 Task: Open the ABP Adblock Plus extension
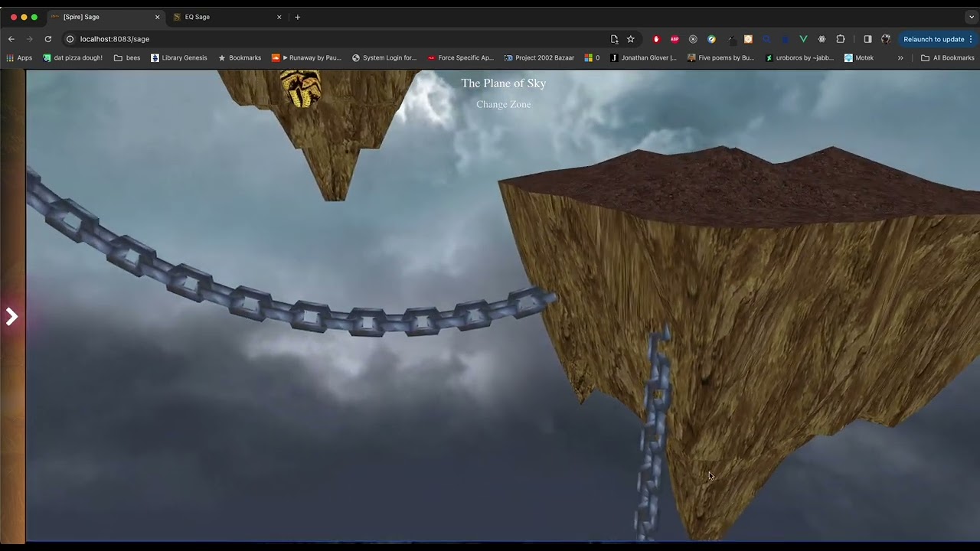[x=675, y=39]
